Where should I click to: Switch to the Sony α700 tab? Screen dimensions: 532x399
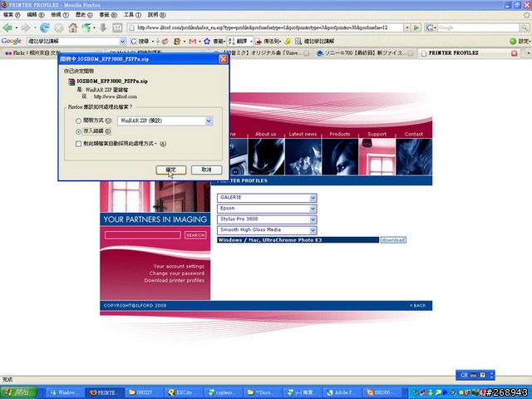point(365,53)
